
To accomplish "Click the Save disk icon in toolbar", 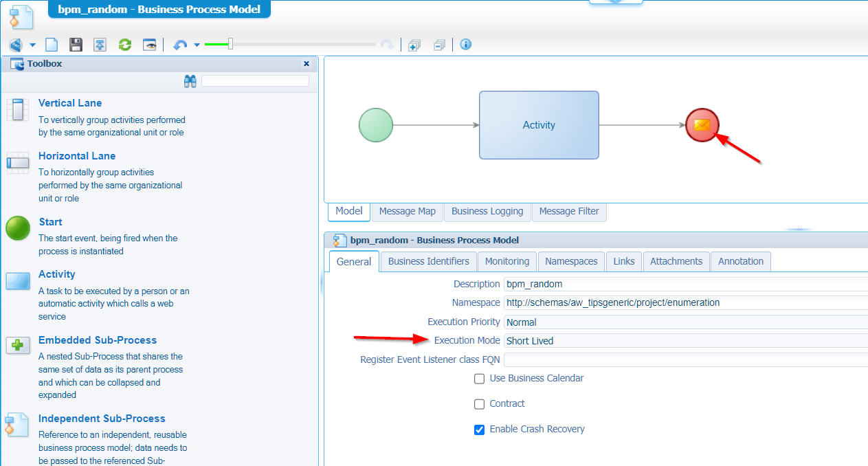I will (76, 45).
